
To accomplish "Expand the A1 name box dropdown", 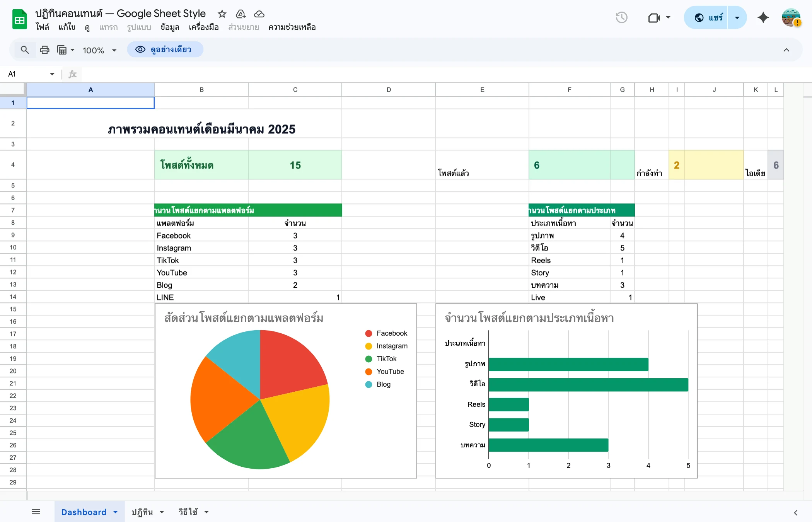I will click(x=51, y=74).
